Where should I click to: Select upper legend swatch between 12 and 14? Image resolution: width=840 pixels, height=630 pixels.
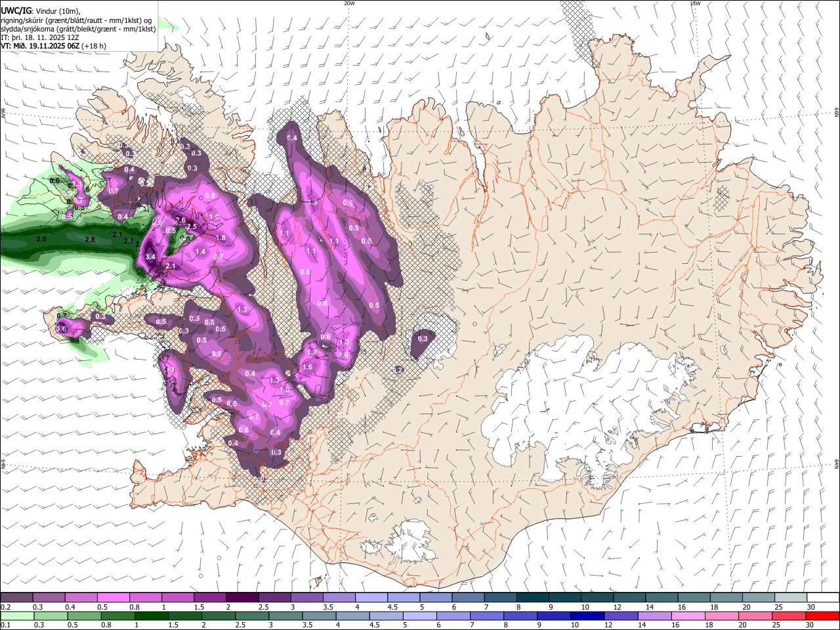(629, 597)
